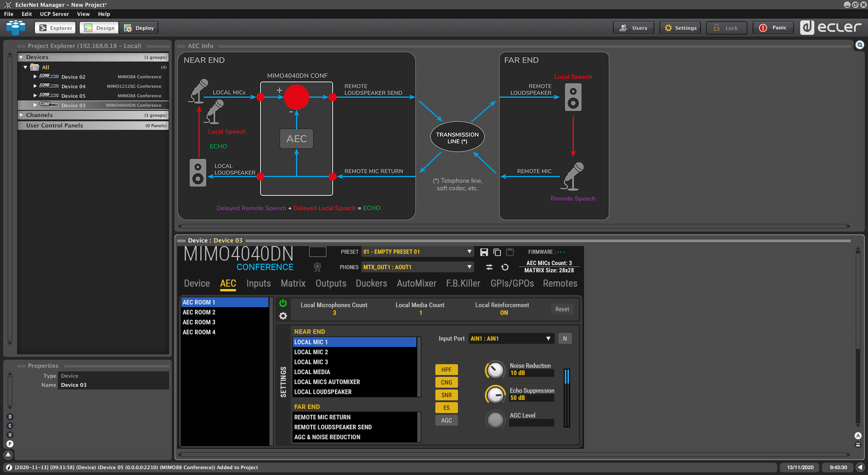Click the swap arrows icon beside the PHONES dropdown

[x=489, y=267]
